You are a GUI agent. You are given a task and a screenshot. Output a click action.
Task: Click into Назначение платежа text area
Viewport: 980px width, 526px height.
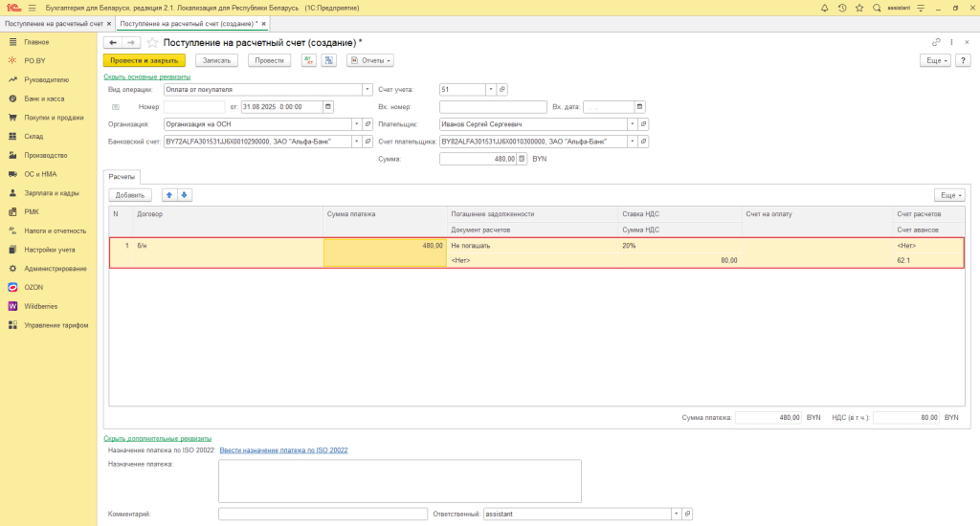pyautogui.click(x=400, y=481)
